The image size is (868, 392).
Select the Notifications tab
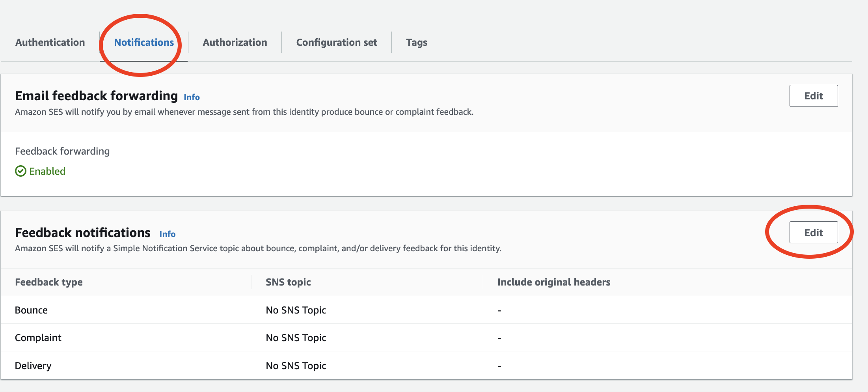point(144,42)
